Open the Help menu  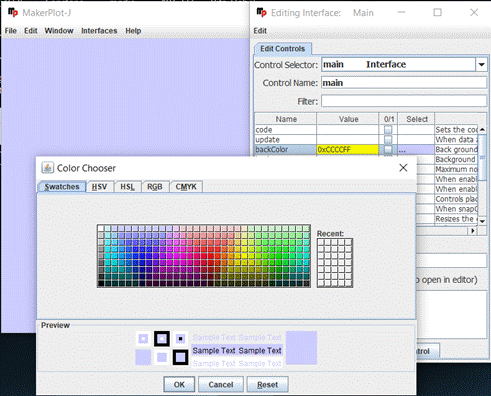point(133,31)
